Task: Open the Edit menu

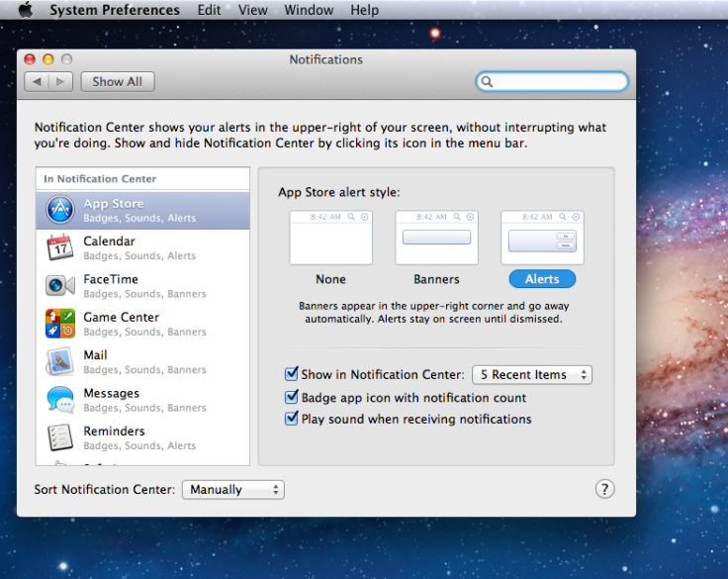Action: click(x=209, y=10)
